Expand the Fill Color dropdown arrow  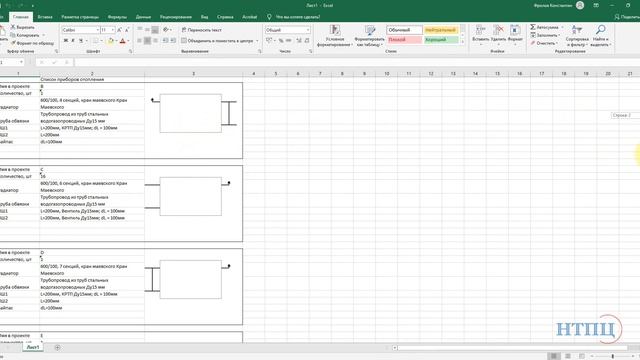click(116, 41)
